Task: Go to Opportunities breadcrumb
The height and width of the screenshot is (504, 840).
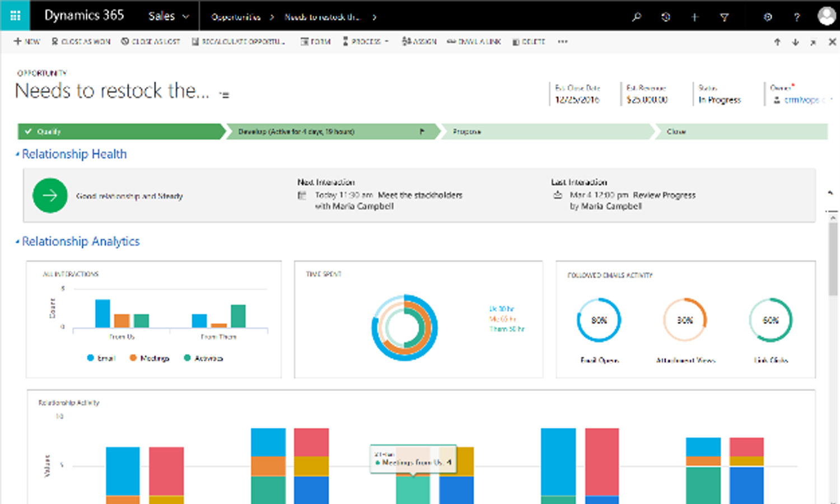Action: pos(236,17)
